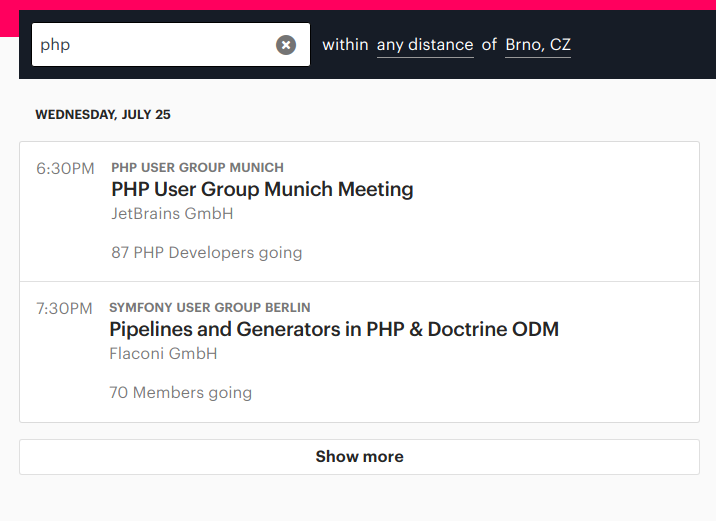
Task: Click the Wednesday, July 25 date header
Action: [x=103, y=115]
